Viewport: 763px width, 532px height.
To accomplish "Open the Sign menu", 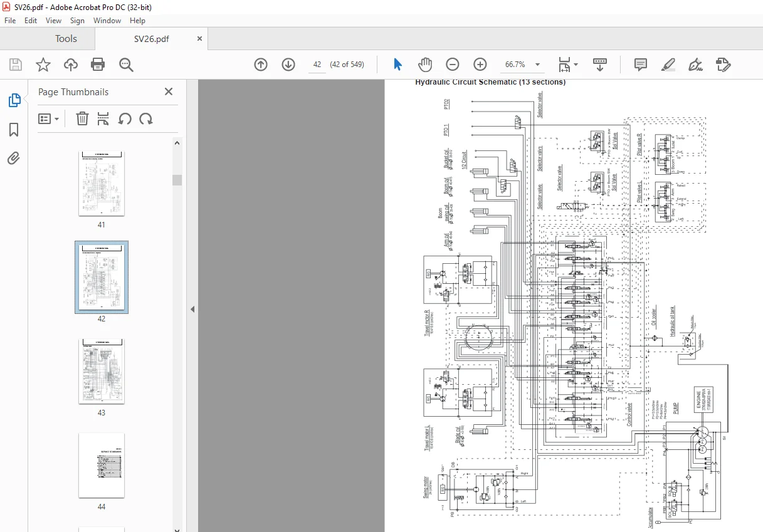I will pyautogui.click(x=77, y=21).
